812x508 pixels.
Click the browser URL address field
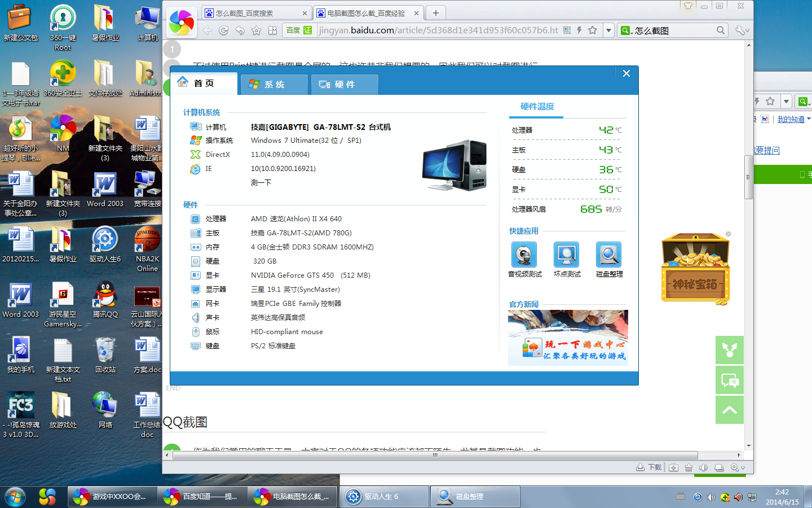point(438,30)
